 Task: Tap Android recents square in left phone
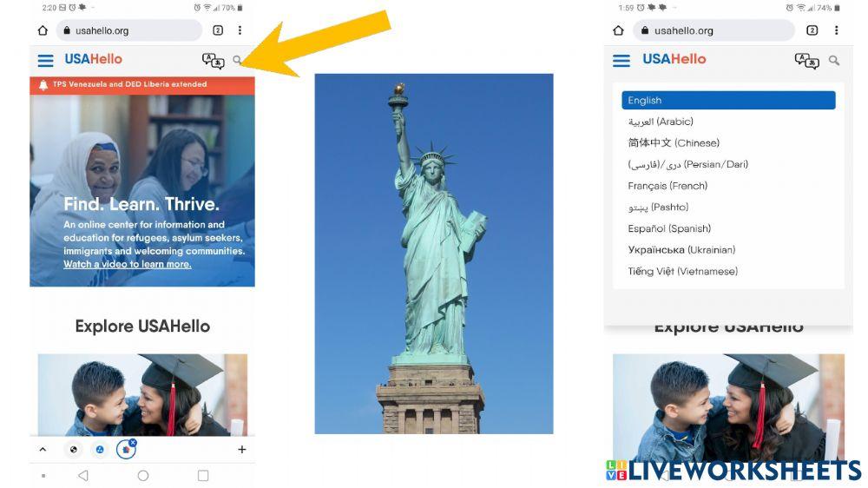(203, 475)
